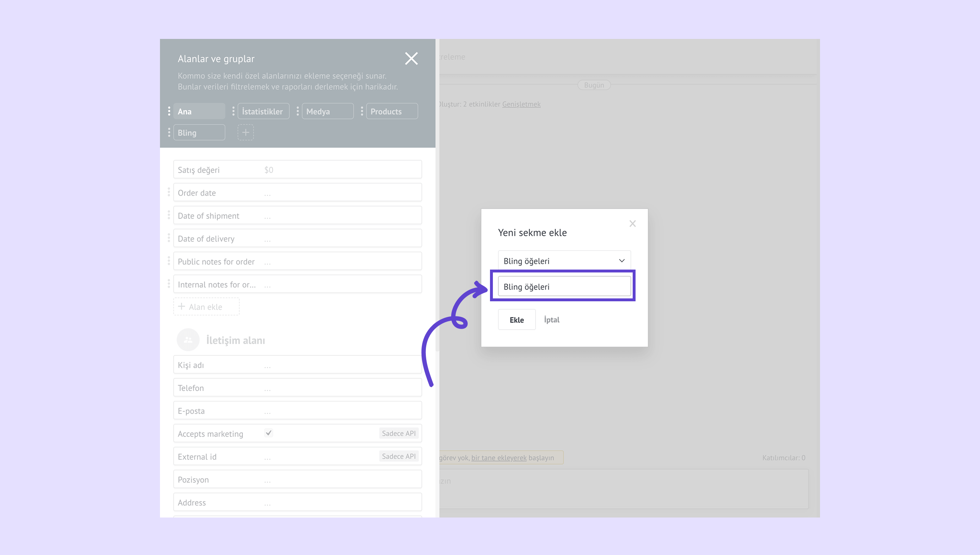Click the Satış değeri field
Viewport: 980px width, 555px height.
point(297,170)
